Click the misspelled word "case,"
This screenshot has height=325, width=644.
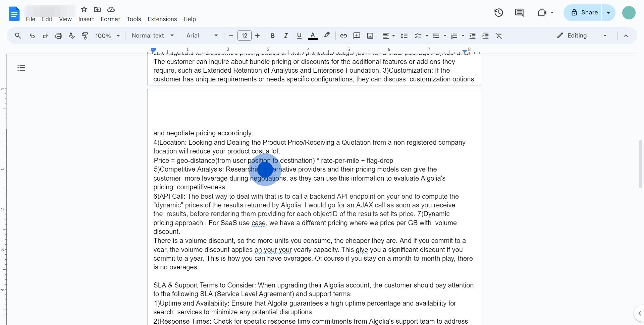pos(259,223)
